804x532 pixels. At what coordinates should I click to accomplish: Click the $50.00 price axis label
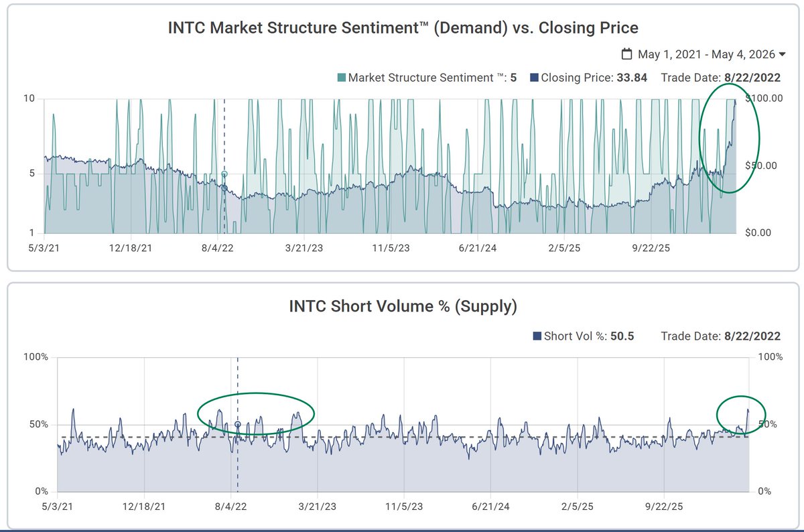tap(762, 165)
